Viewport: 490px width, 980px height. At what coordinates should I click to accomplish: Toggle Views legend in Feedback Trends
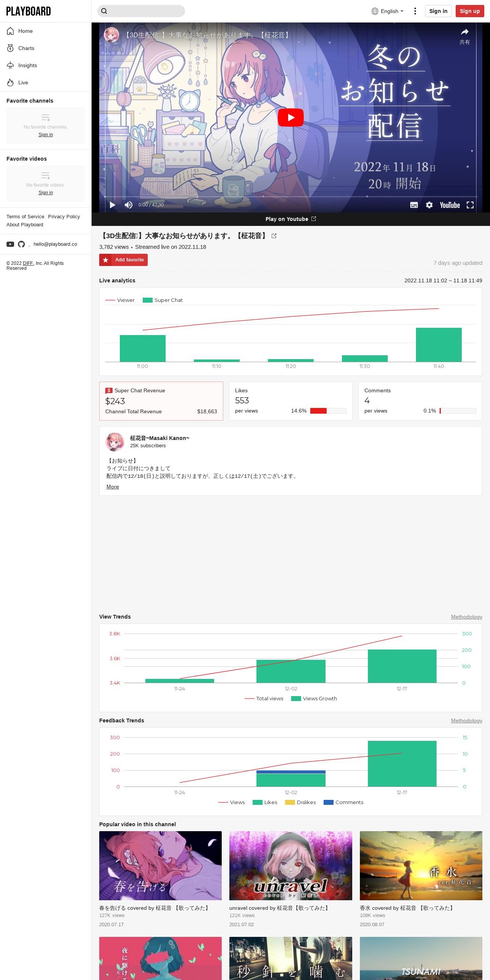click(x=232, y=802)
